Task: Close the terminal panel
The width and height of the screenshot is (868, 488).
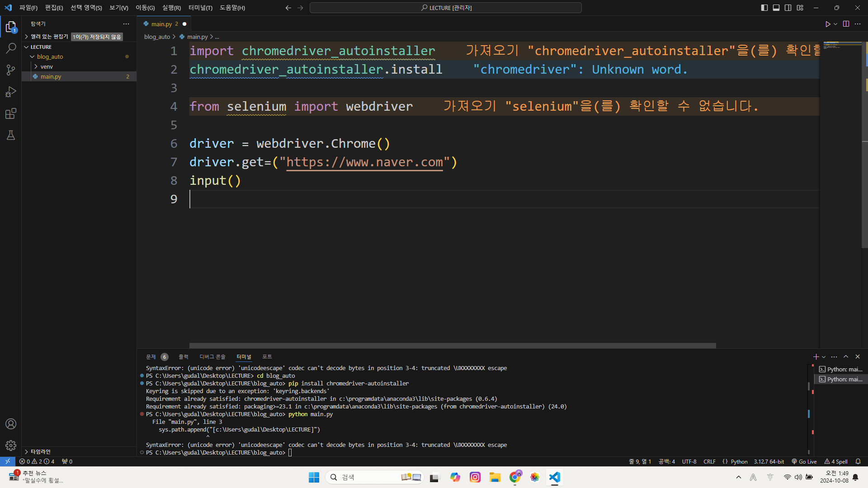Action: (858, 357)
